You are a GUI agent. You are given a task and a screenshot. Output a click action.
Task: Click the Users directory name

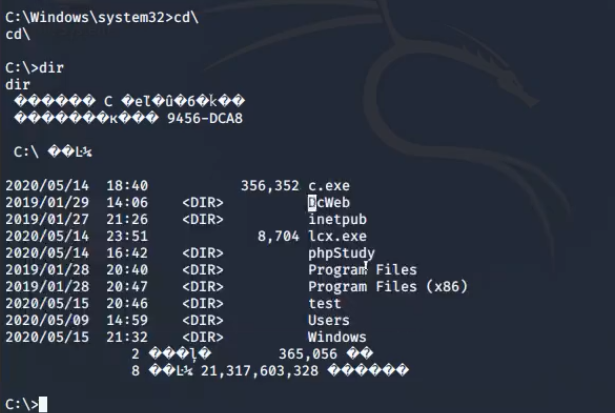tap(328, 320)
